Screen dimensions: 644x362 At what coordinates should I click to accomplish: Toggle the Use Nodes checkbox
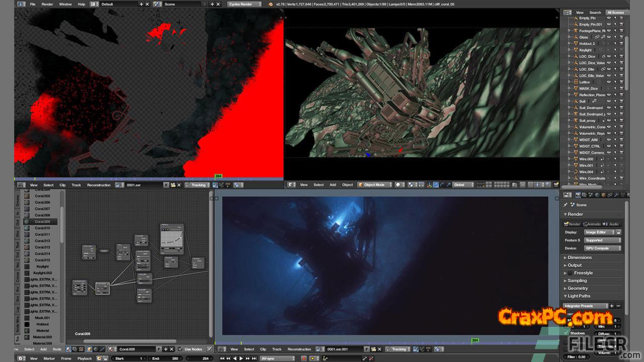click(181, 349)
